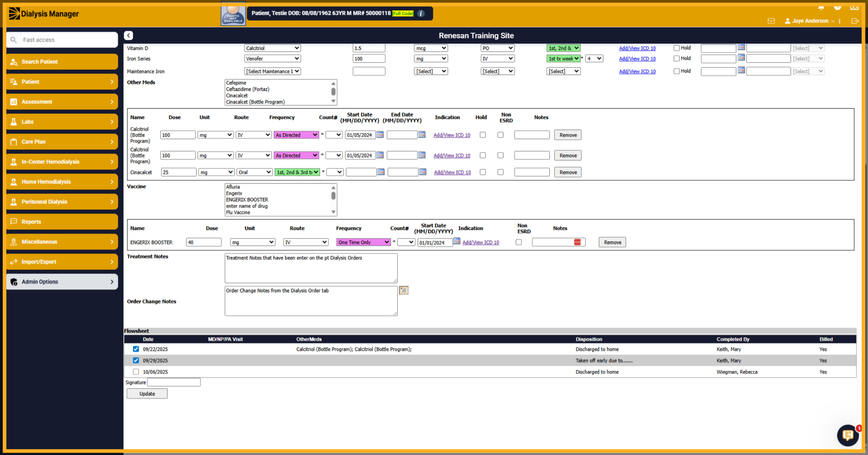This screenshot has width=868, height=455.
Task: Open the Vitamin D PO route dropdown
Action: click(x=497, y=48)
